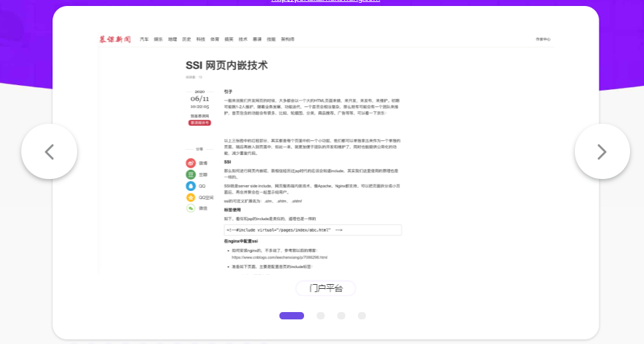The height and width of the screenshot is (344, 644).
Task: Click the article title SSI 网页内嵌技术
Action: (227, 65)
